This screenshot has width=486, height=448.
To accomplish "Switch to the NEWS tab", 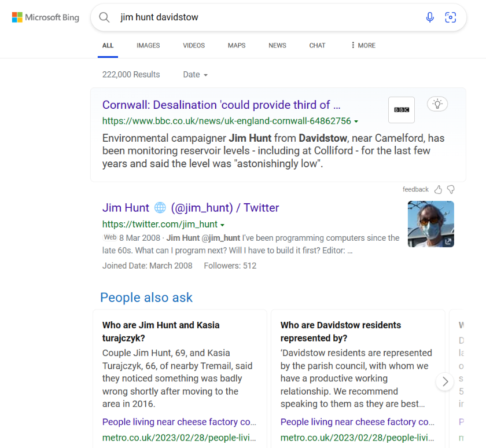I will click(277, 46).
